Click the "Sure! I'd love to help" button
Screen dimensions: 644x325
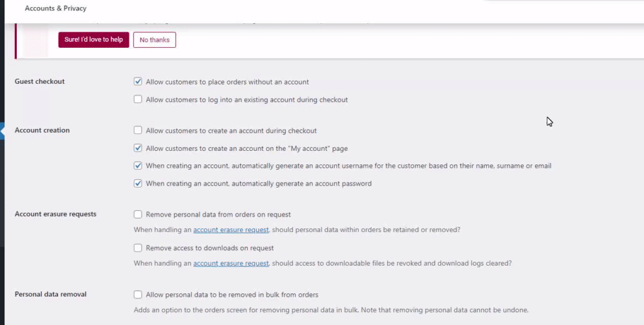coord(93,40)
